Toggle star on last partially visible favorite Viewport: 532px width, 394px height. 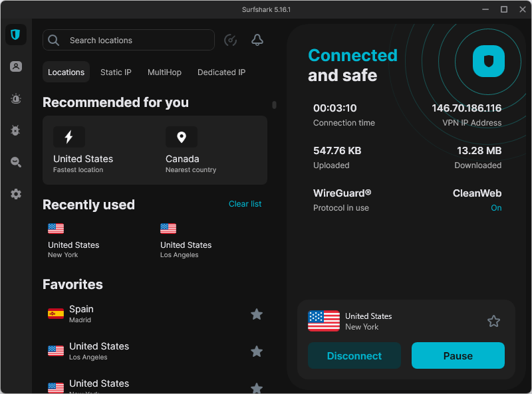pos(257,388)
